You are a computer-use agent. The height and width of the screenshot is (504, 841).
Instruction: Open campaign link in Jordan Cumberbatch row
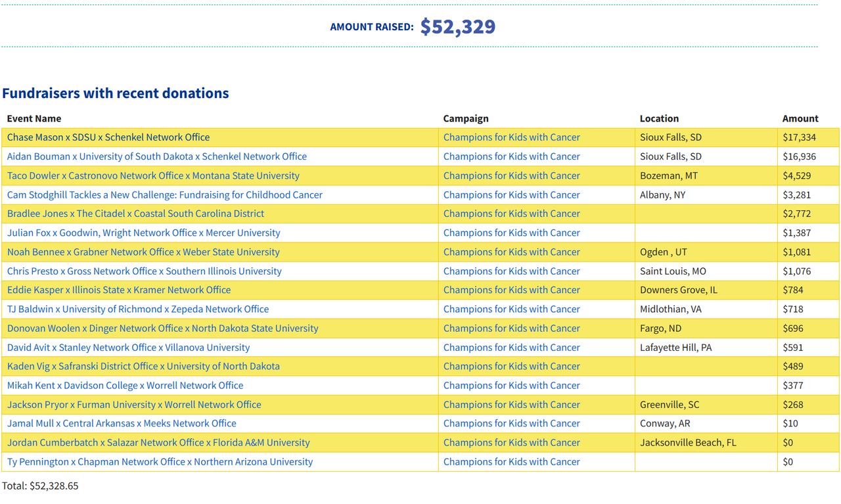point(512,442)
